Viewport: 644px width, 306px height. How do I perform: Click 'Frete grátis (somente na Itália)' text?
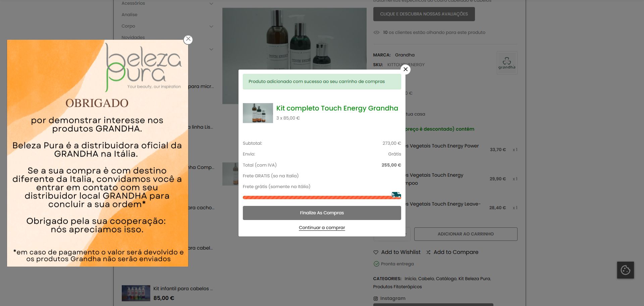click(276, 187)
